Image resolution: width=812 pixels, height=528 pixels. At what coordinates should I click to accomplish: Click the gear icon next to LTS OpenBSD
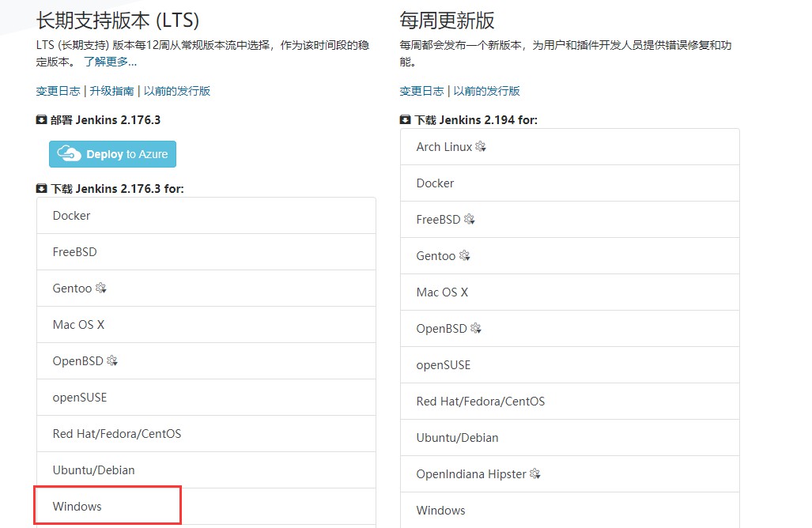point(112,360)
